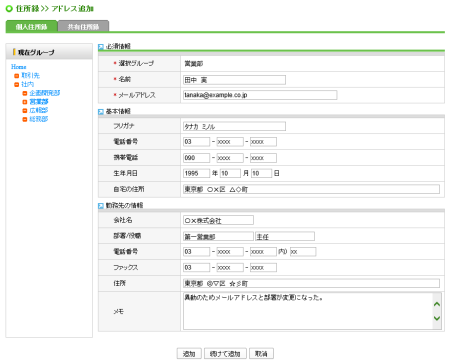The height and width of the screenshot is (363, 450).
Task: Select 営業部 group in the tree
Action: coord(39,101)
